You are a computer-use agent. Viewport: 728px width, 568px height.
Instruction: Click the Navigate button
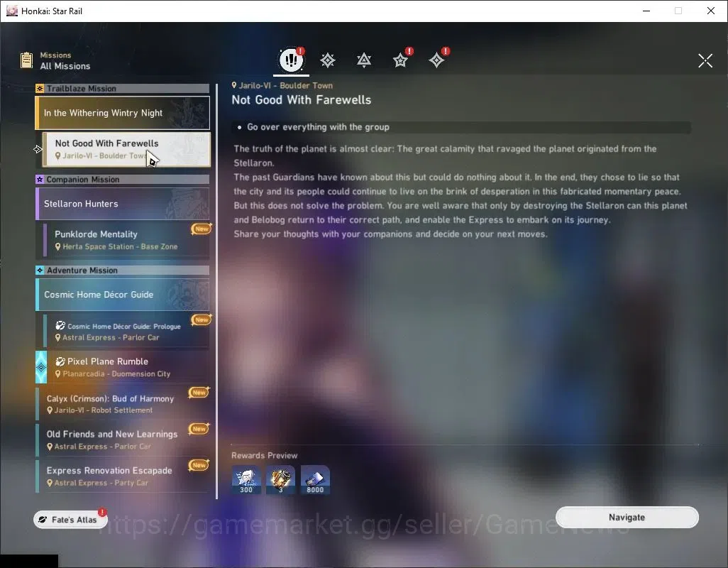[627, 518]
